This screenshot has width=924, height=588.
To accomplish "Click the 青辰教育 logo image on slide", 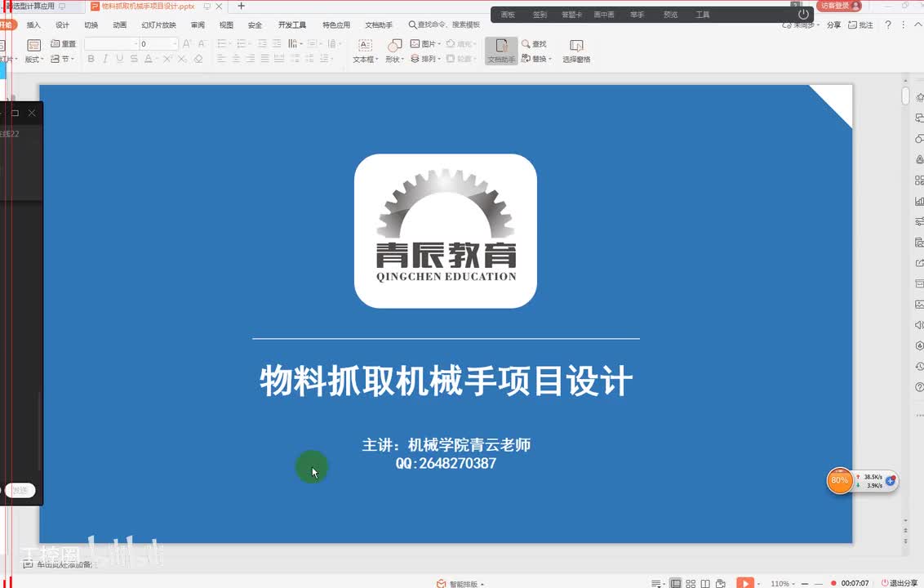I will coord(446,230).
